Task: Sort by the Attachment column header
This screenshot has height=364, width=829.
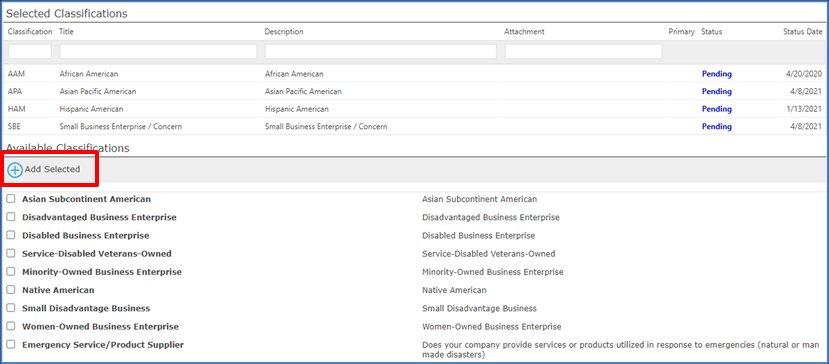Action: [x=524, y=32]
